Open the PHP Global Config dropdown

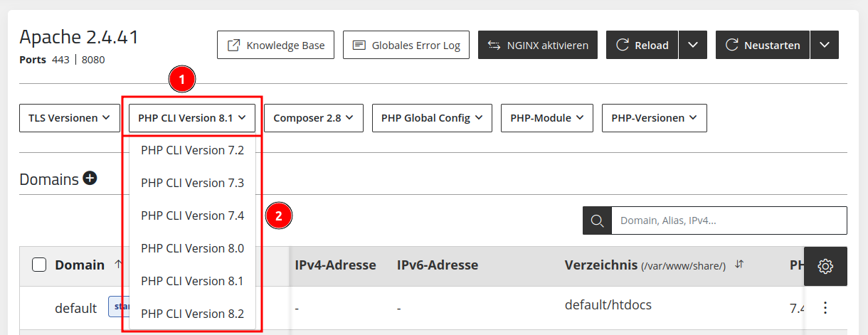432,118
